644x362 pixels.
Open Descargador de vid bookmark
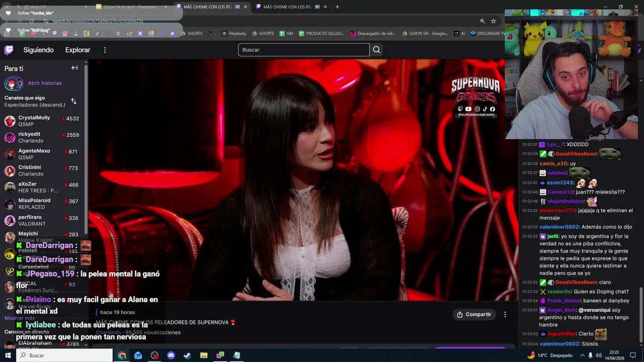373,34
